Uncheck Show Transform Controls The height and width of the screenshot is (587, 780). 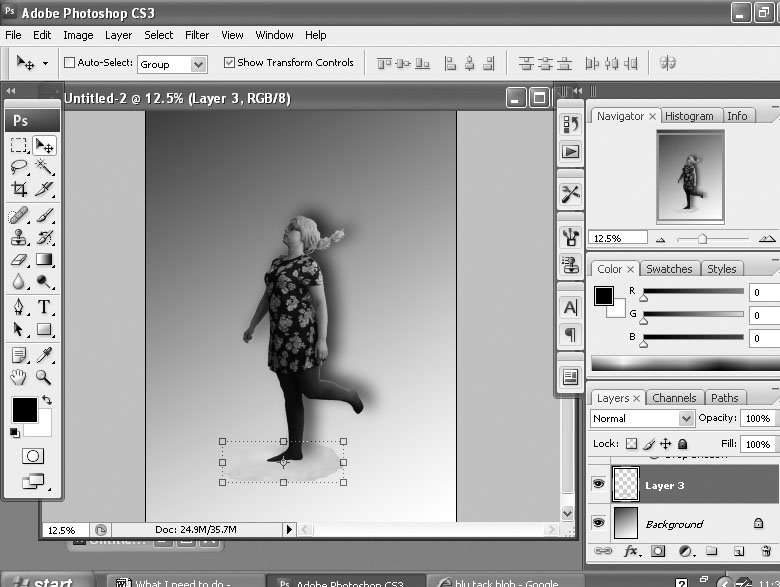pos(229,62)
